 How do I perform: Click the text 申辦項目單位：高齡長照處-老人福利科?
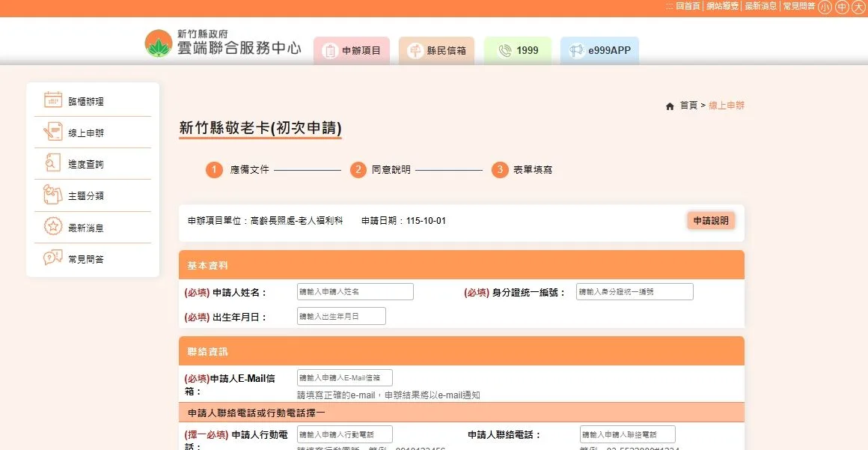265,221
